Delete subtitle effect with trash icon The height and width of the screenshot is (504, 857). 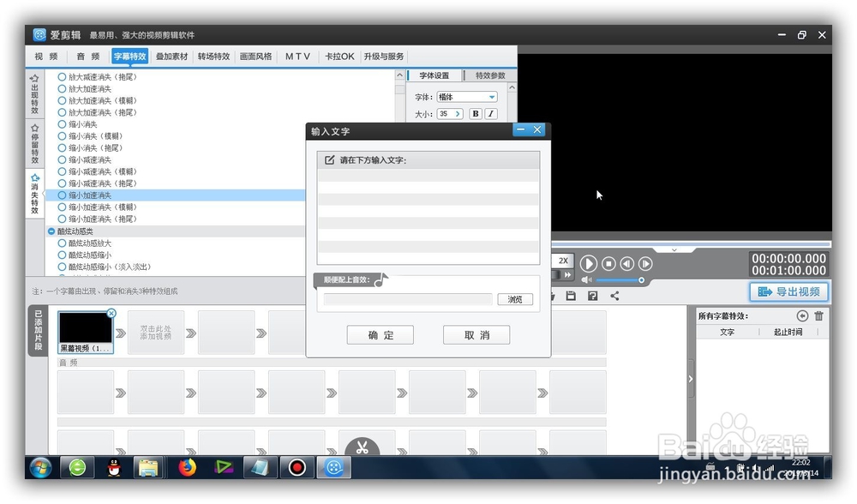(818, 315)
